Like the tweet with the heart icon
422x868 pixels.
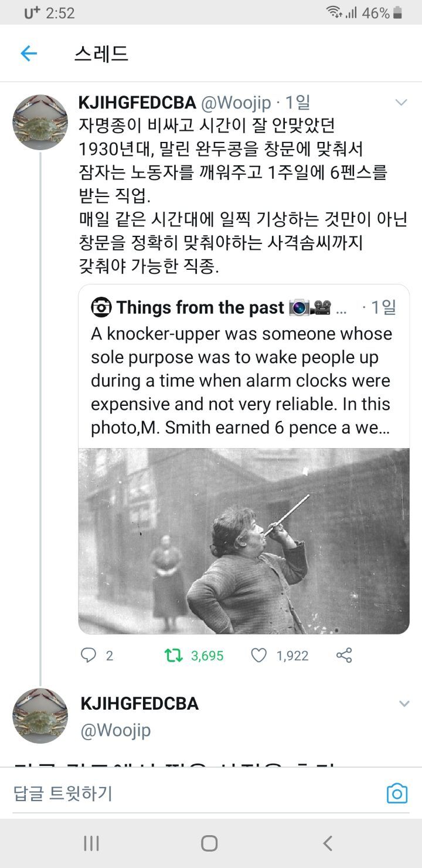[x=261, y=655]
